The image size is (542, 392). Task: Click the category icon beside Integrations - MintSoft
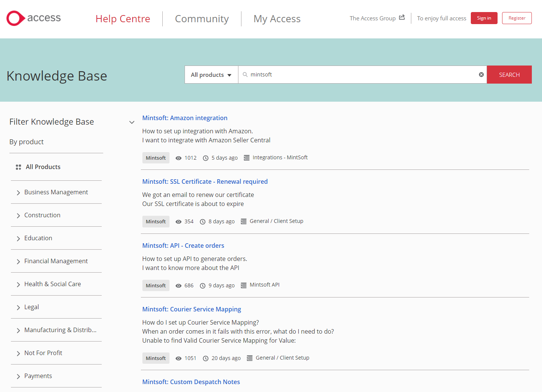point(247,157)
